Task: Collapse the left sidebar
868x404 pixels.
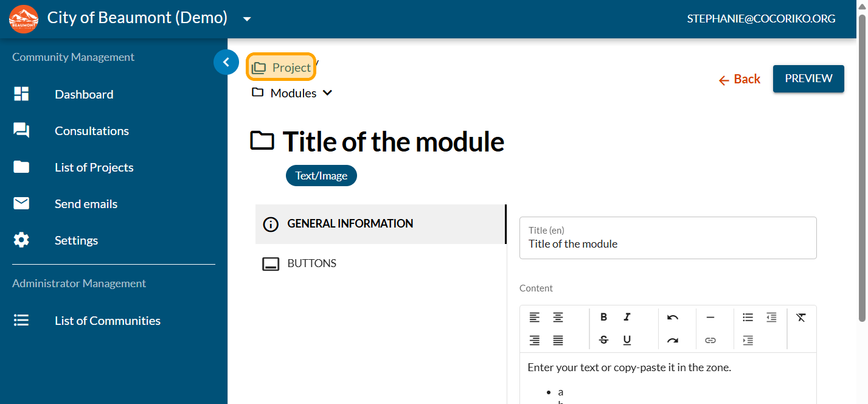Action: pyautogui.click(x=226, y=61)
